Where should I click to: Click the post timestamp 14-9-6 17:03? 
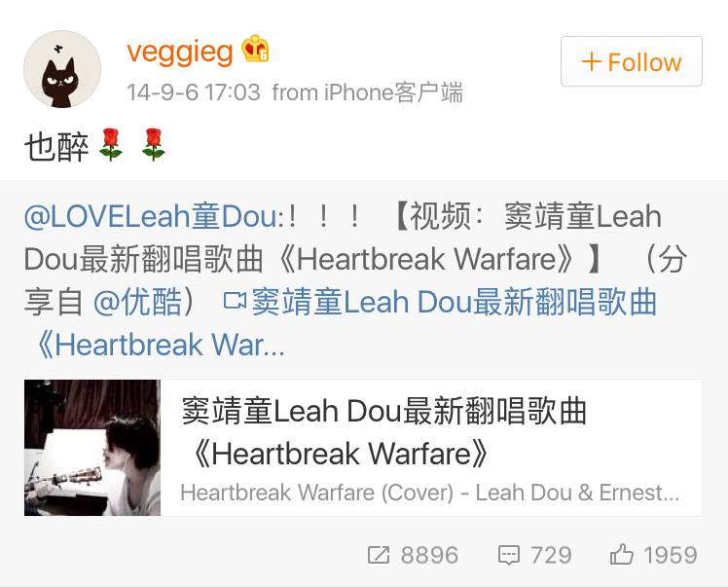click(194, 92)
